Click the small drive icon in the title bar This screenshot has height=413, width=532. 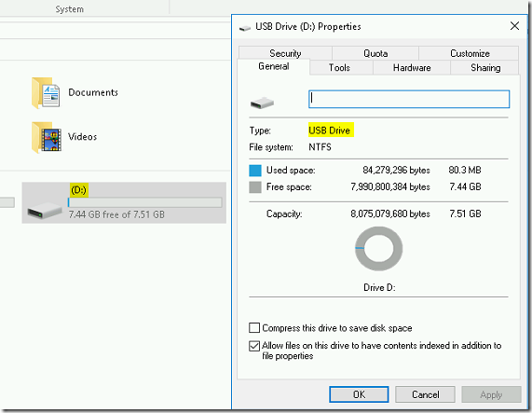(x=245, y=28)
